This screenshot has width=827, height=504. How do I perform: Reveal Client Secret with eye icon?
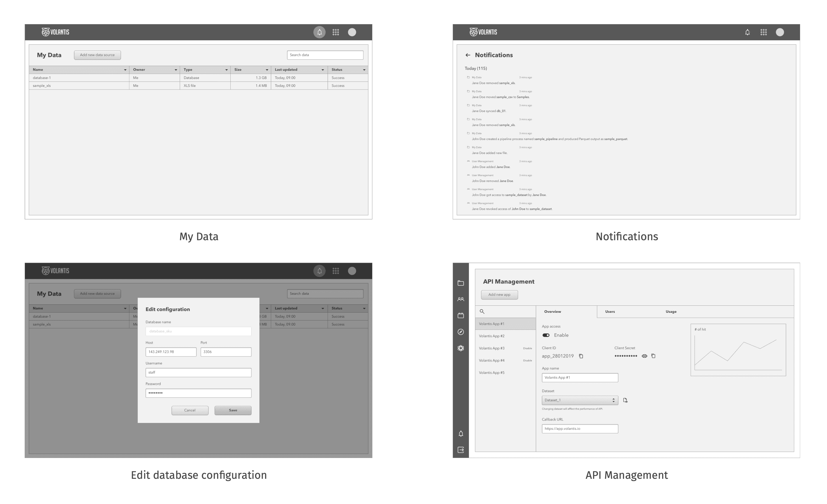[x=644, y=356]
